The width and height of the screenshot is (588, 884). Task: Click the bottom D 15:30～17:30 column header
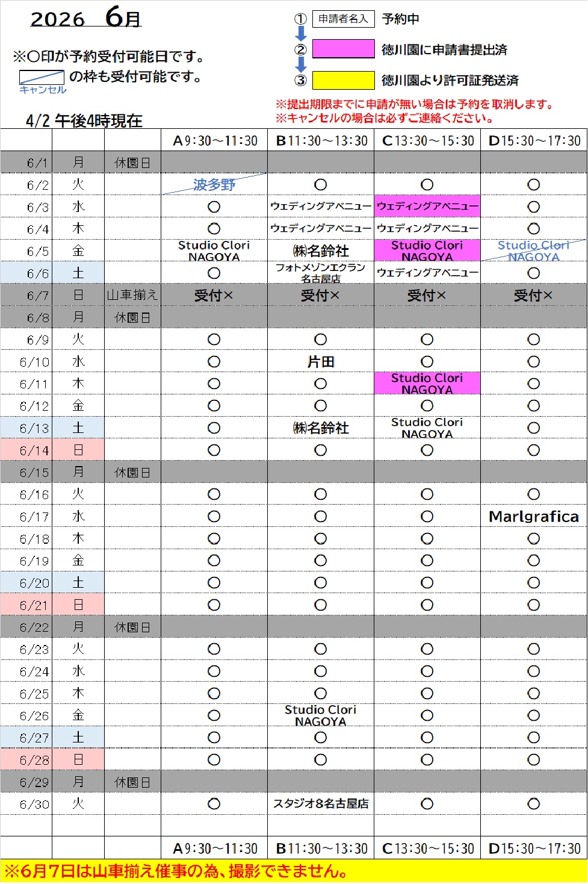pos(534,848)
